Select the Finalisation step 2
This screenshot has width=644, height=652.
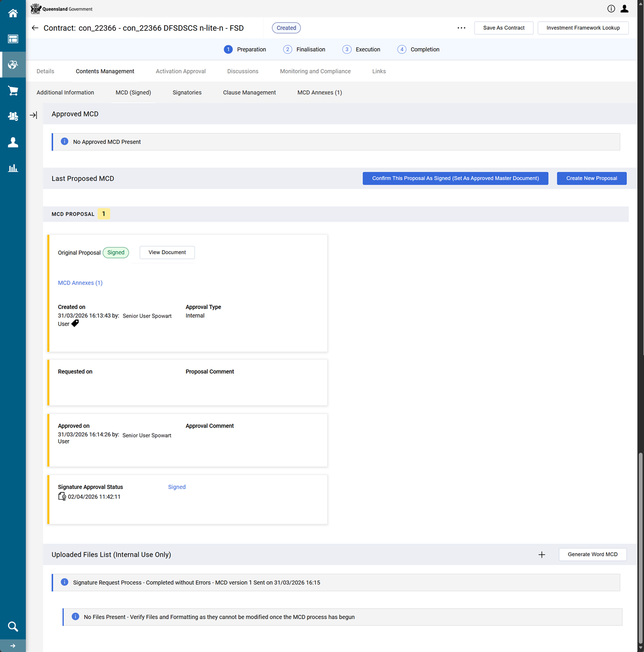pos(304,49)
